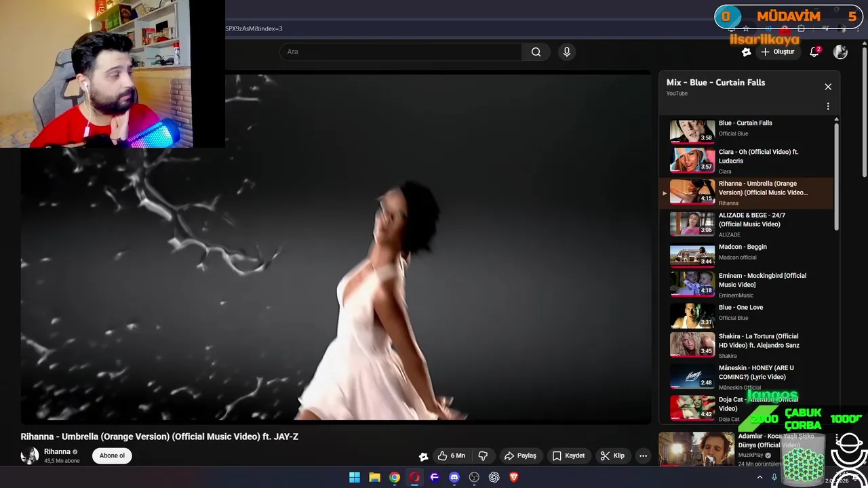
Task: Share video with Paylaş button
Action: [x=520, y=455]
